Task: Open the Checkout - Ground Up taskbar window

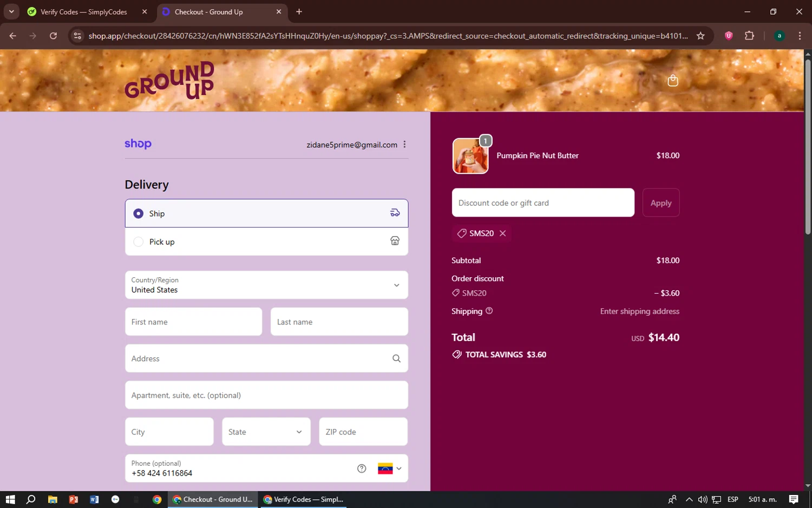Action: [213, 499]
